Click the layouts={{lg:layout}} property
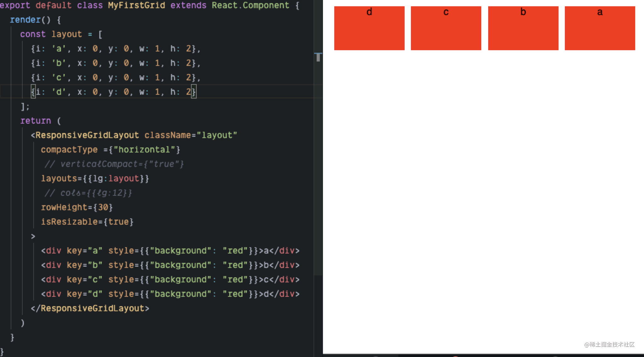Viewport: 644px width, 357px height. pos(95,178)
